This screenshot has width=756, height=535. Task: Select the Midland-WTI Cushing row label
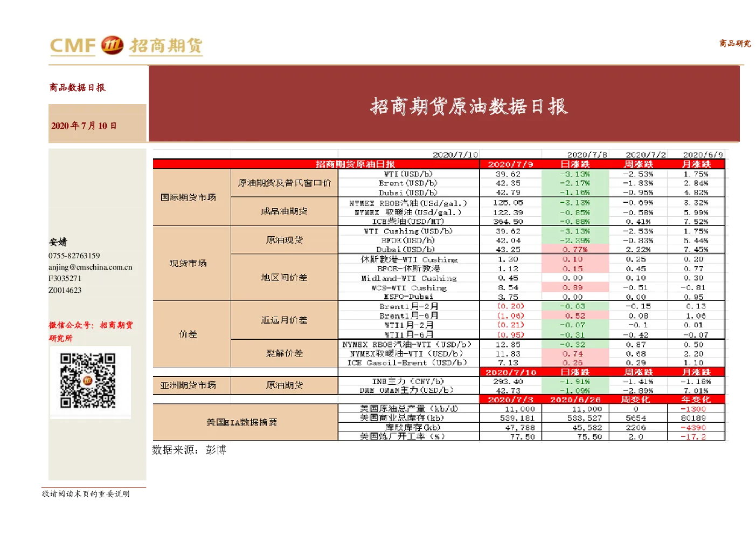[409, 278]
